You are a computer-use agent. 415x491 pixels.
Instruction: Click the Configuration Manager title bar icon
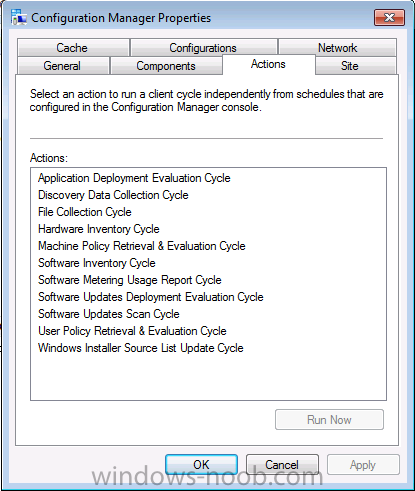tap(18, 17)
